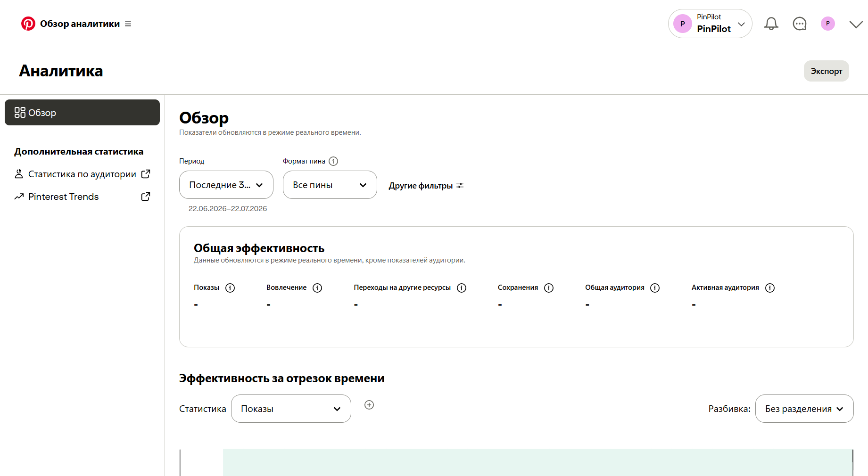
Task: Click info icon next to Сохранения
Action: [x=549, y=288]
